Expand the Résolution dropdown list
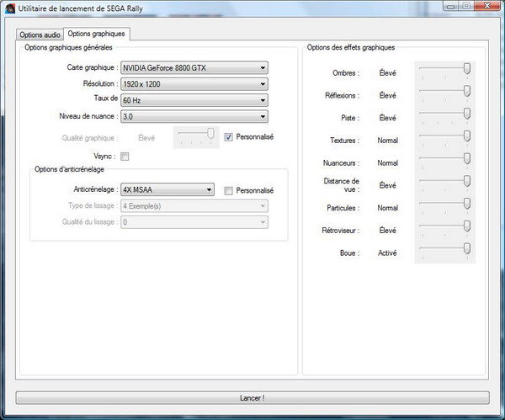Viewport: 505px width, 420px height. 194,84
